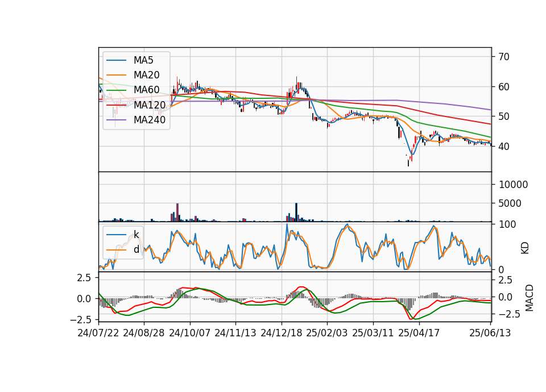The image size is (546, 392).
Task: Click the KD vertical axis title
Action: coord(525,248)
